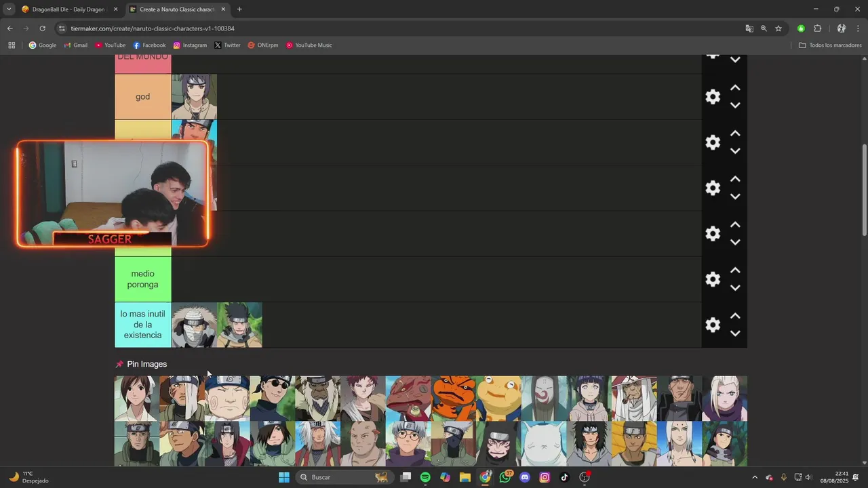Open settings gear for the god tier
Screen dimensions: 868x488
[x=713, y=96]
